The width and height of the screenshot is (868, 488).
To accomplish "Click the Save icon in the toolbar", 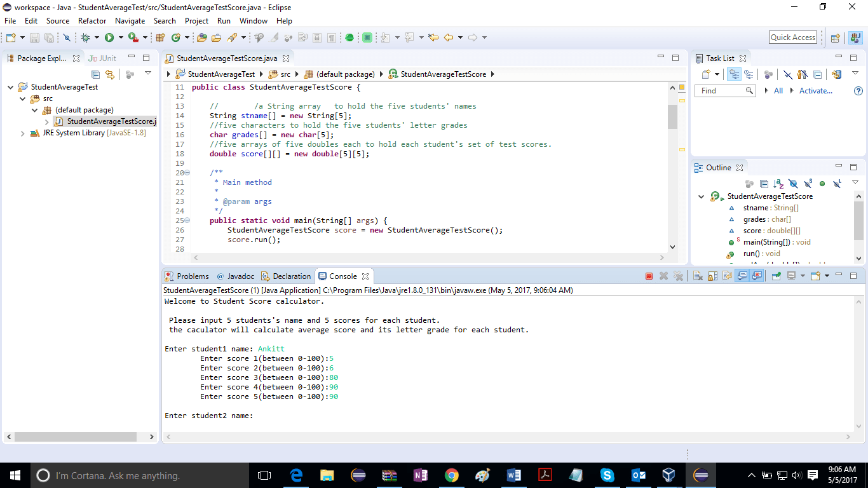I will click(x=35, y=37).
